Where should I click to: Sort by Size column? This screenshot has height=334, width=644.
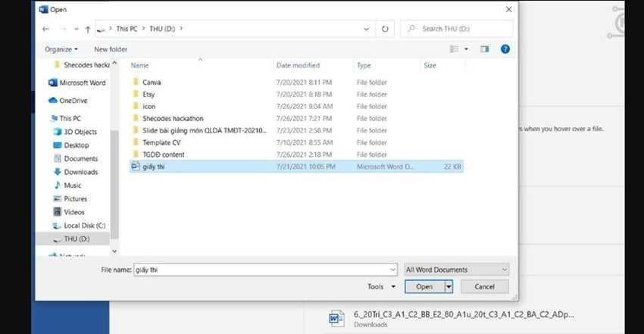[430, 65]
